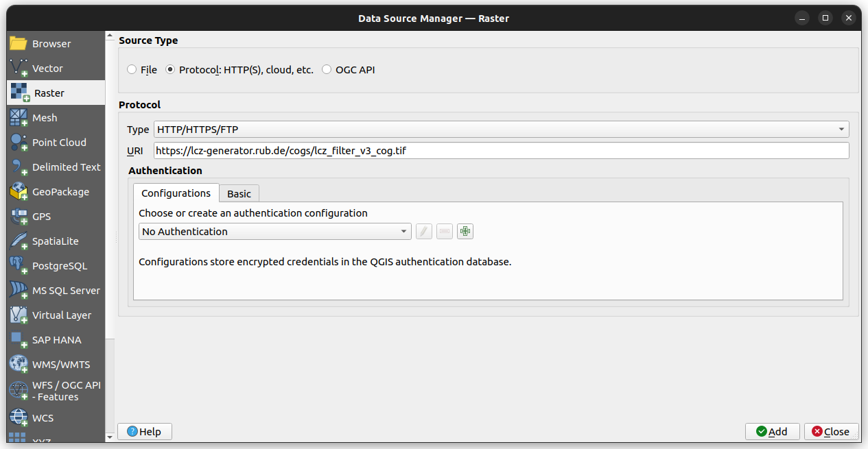
Task: Open the Mesh source icon
Action: point(19,118)
